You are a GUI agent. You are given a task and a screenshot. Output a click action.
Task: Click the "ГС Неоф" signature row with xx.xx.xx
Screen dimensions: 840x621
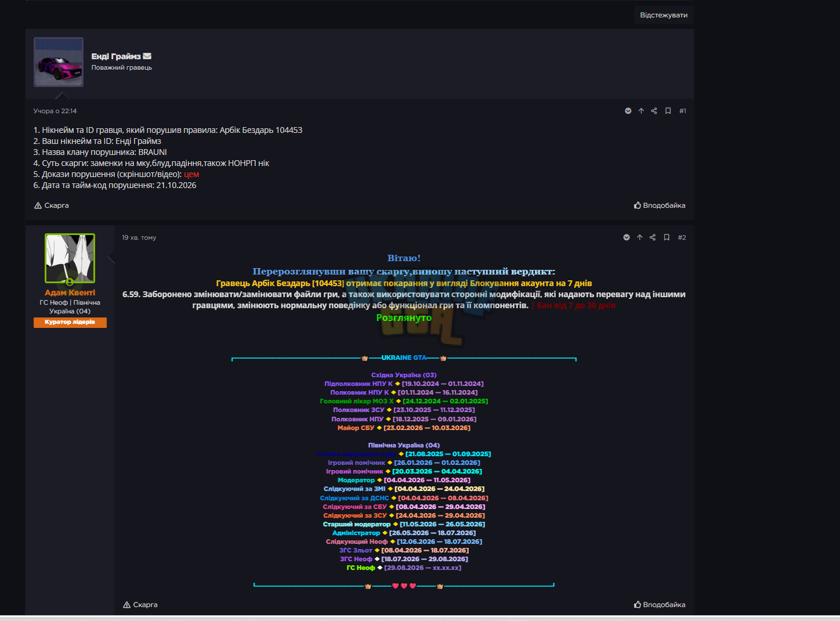tap(404, 568)
